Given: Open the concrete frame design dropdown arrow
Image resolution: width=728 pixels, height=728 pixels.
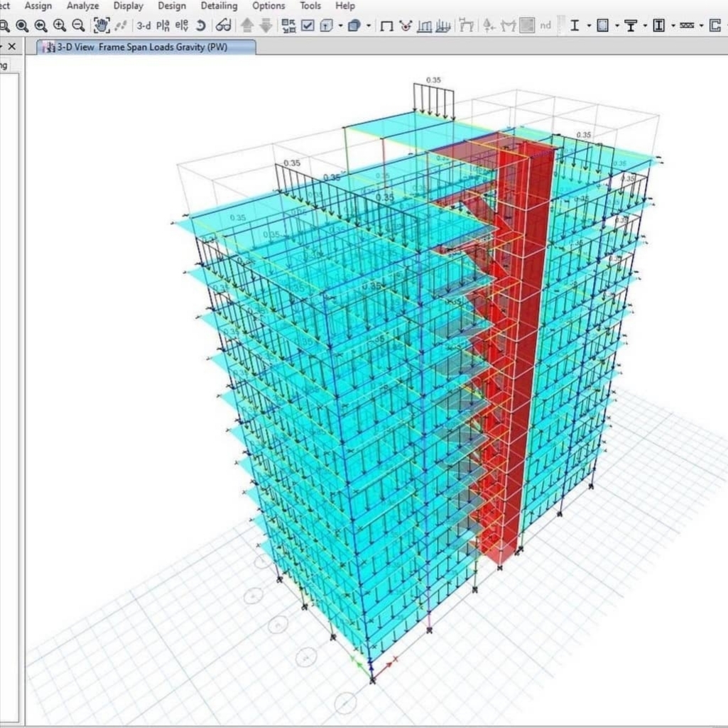Looking at the screenshot, I should pos(616,26).
